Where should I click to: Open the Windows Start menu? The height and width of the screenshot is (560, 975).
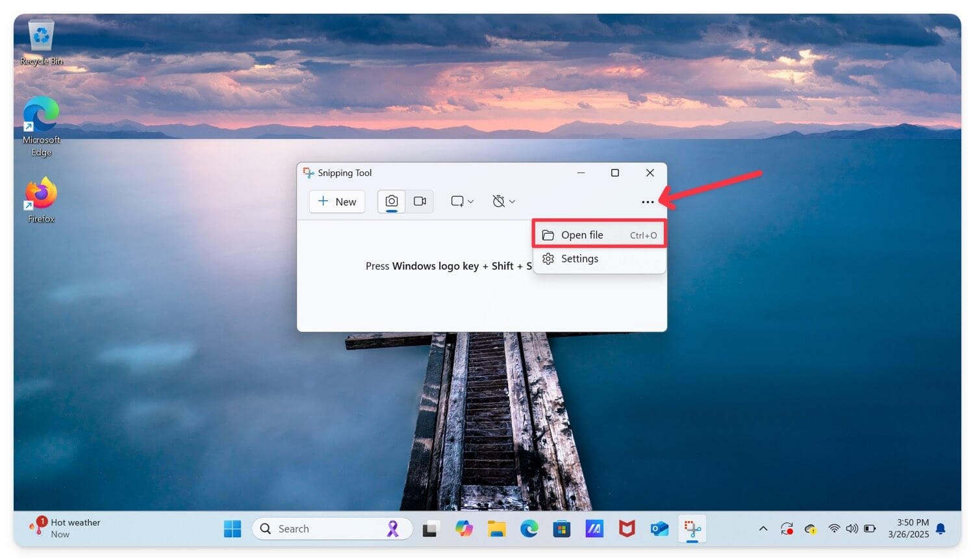click(x=232, y=529)
